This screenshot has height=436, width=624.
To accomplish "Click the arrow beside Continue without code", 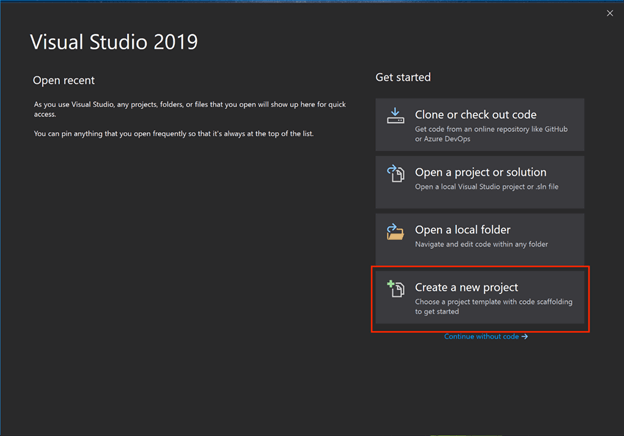I will tap(525, 337).
